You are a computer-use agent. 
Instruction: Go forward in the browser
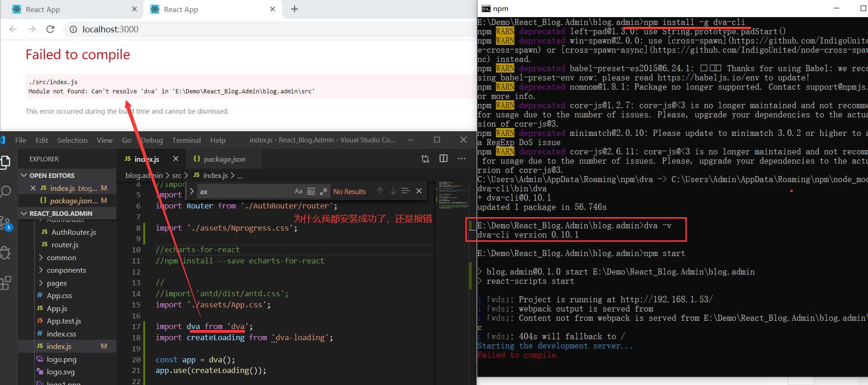pos(31,29)
